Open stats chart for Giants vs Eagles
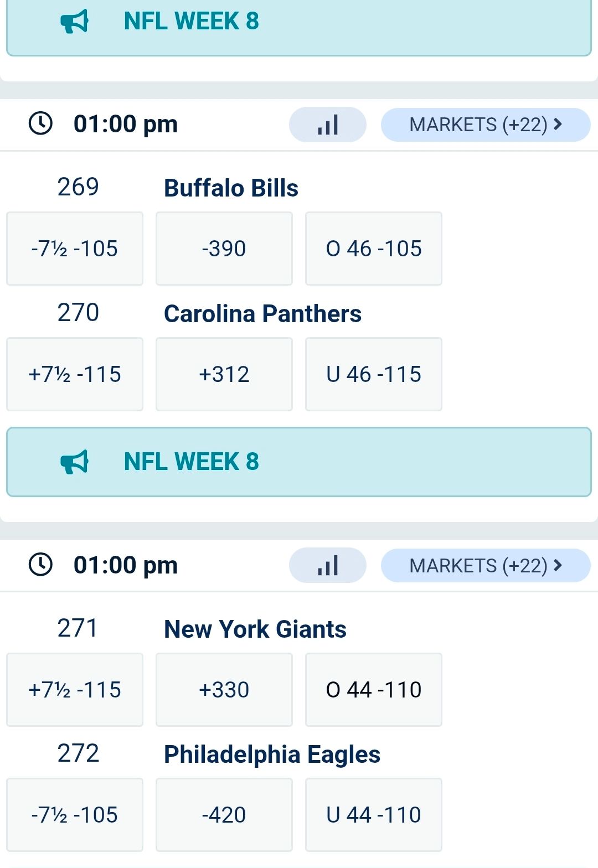The height and width of the screenshot is (868, 598). point(327,565)
